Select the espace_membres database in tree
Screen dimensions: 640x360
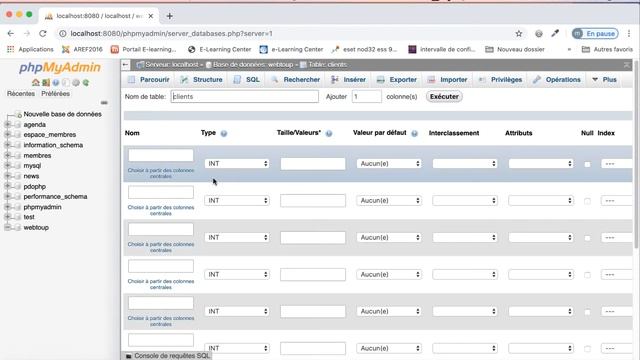pos(49,135)
